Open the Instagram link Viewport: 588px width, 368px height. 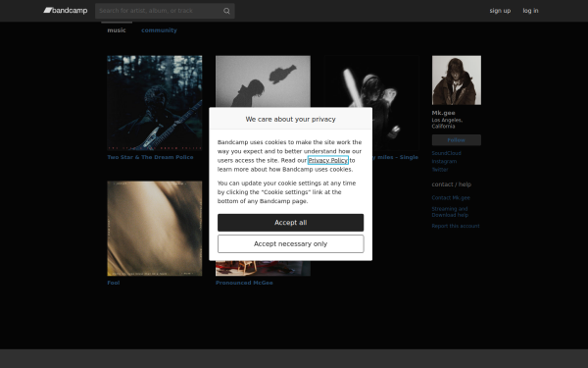pos(444,162)
